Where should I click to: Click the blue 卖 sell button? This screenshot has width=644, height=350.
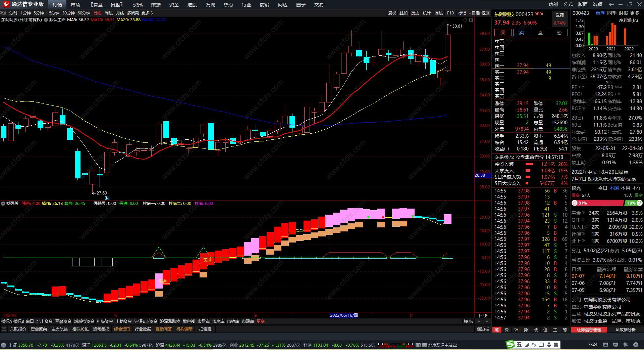coord(522,33)
